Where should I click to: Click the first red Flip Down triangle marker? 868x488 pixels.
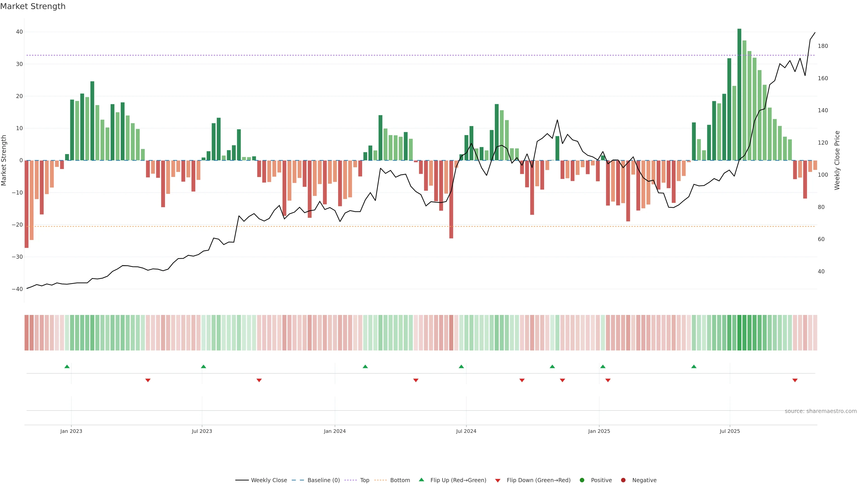pyautogui.click(x=148, y=380)
